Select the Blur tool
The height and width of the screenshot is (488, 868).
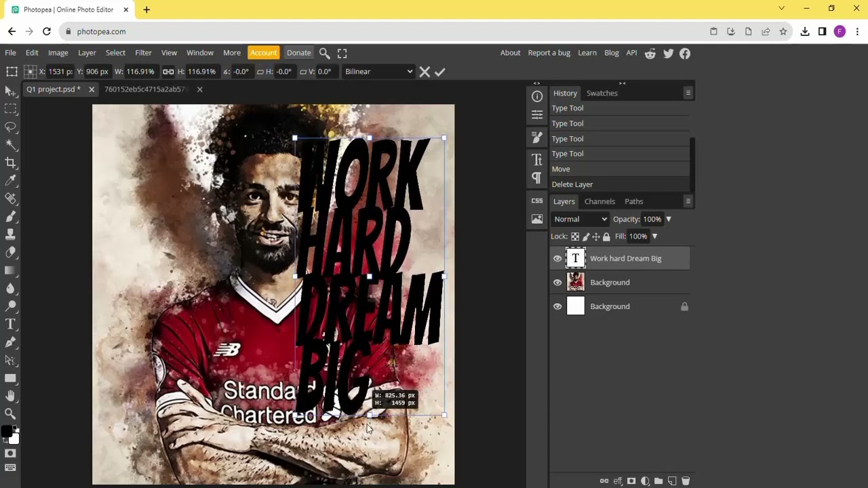[10, 288]
